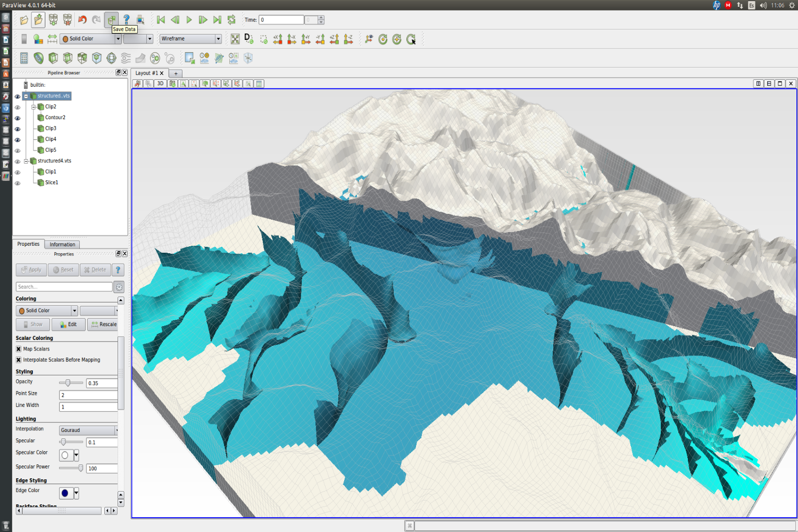Viewport: 798px width, 532px height.
Task: Uncheck the Map Scalars checkbox
Action: pos(19,349)
